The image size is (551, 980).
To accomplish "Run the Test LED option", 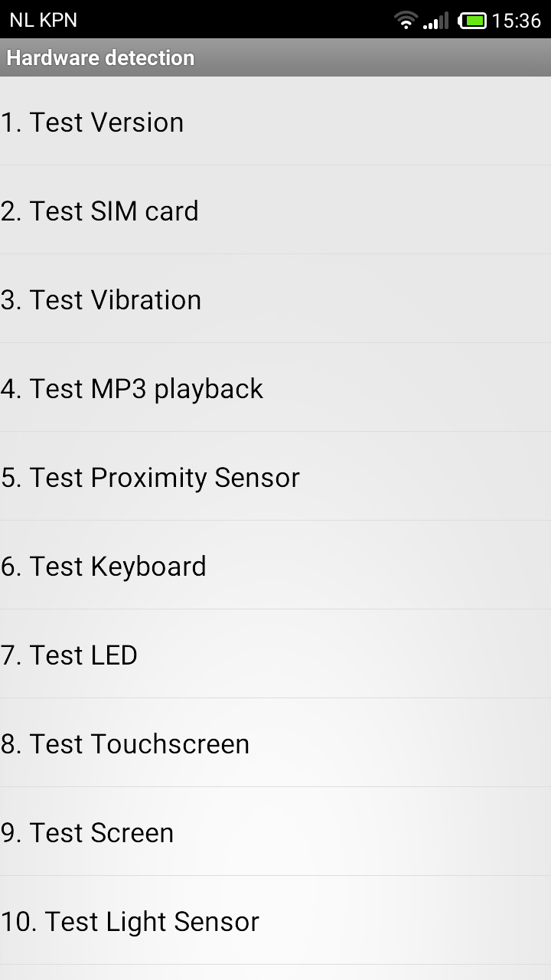I will click(275, 654).
